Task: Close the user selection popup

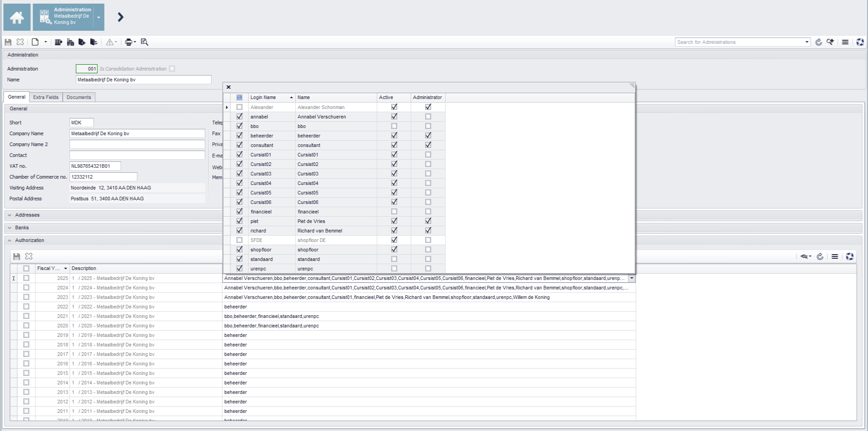Action: coord(228,87)
